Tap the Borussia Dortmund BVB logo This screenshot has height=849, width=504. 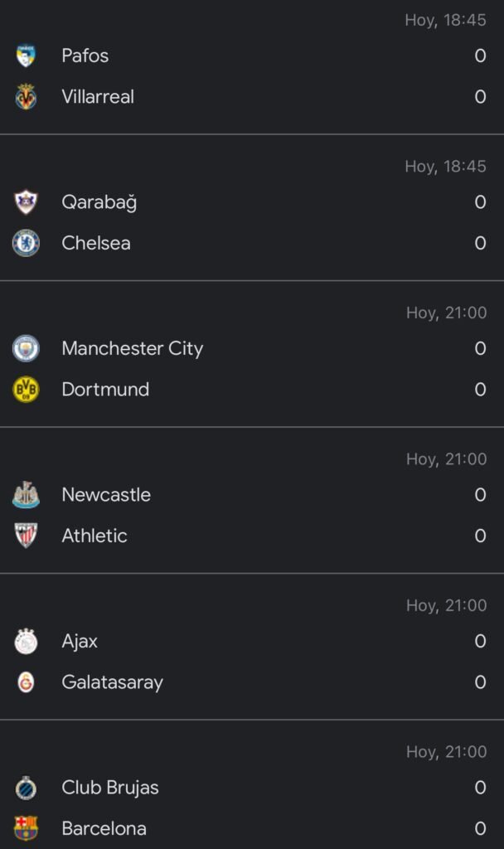click(x=26, y=390)
